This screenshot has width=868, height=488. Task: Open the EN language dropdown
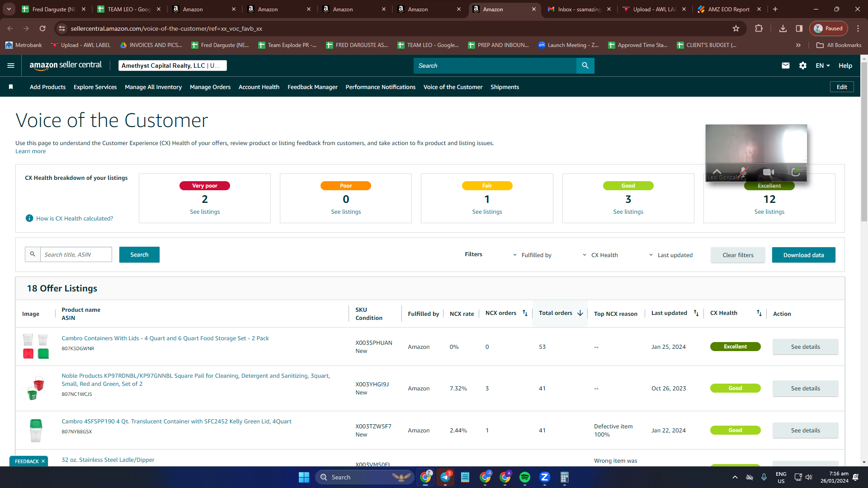[823, 66]
